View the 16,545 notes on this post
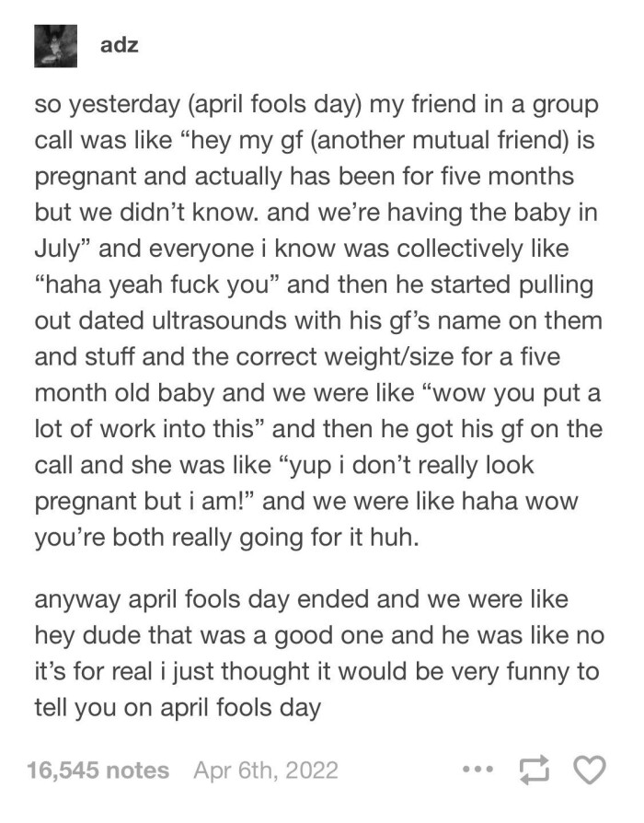This screenshot has height=823, width=644. 98,770
